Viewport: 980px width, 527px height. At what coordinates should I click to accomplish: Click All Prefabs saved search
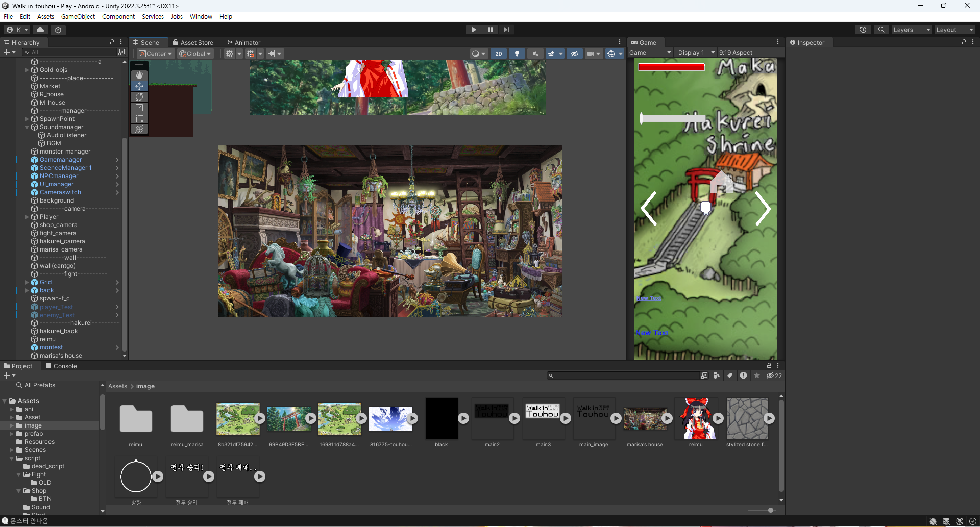click(x=39, y=385)
